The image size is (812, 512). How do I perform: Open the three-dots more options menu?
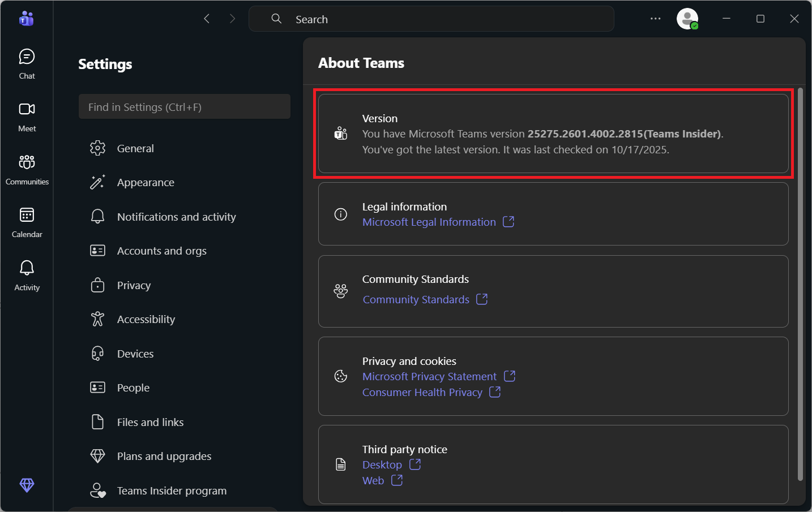pos(655,19)
